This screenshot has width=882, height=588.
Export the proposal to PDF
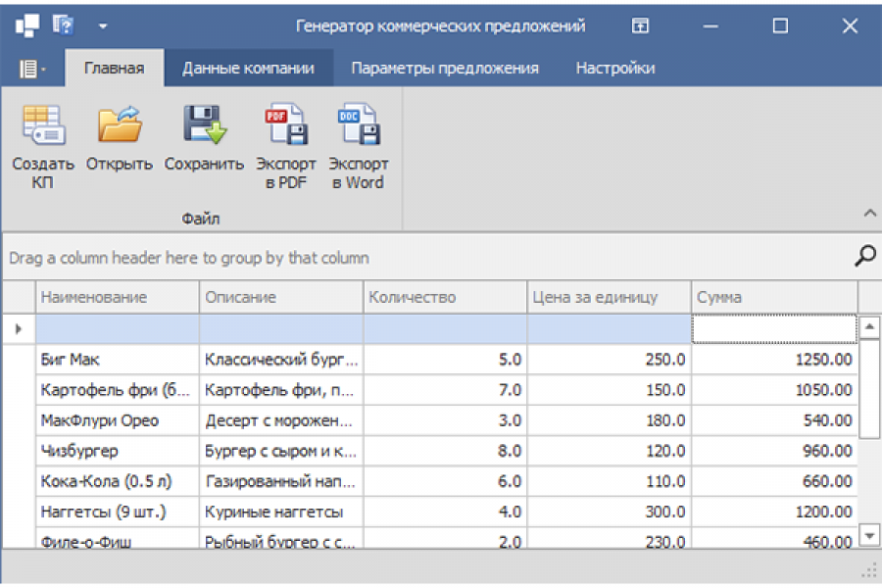tap(286, 126)
